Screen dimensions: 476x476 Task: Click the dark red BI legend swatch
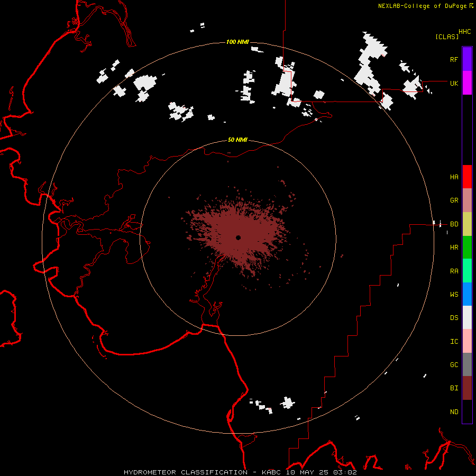click(x=467, y=388)
